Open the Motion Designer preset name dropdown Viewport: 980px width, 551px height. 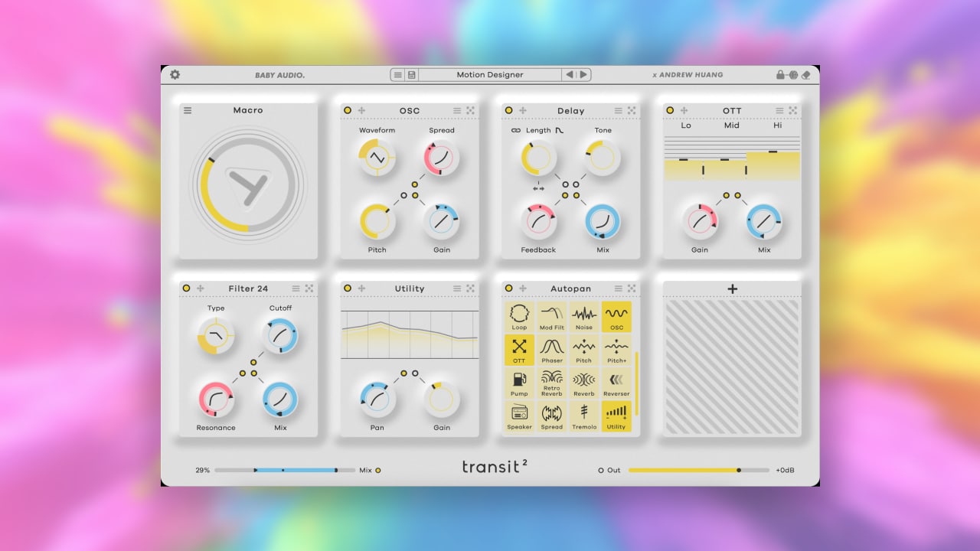coord(490,75)
